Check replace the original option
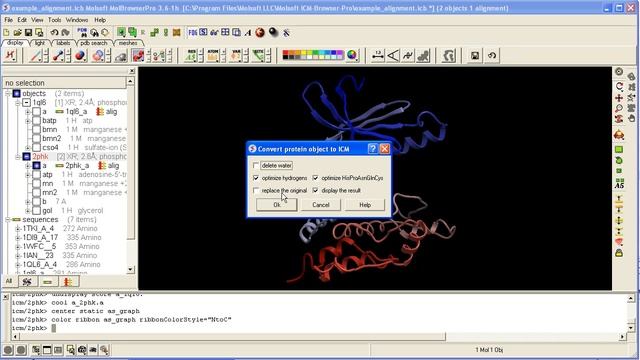This screenshot has width=640, height=360. (256, 190)
